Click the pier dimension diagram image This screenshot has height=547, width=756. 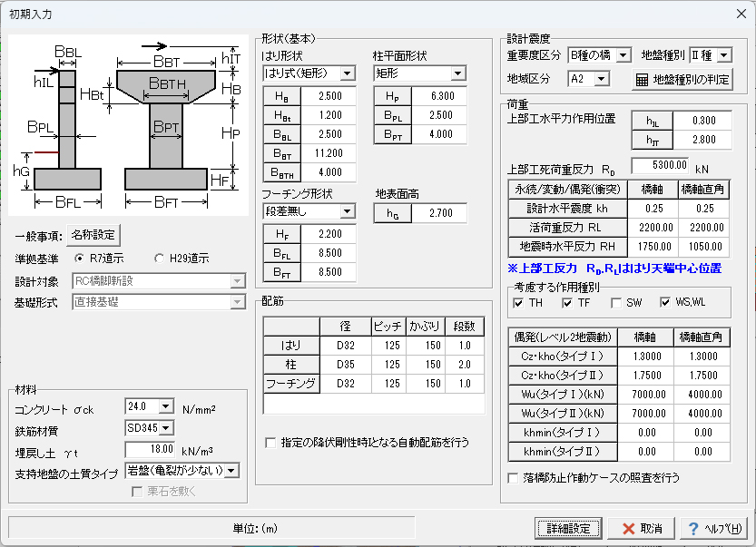click(x=127, y=113)
